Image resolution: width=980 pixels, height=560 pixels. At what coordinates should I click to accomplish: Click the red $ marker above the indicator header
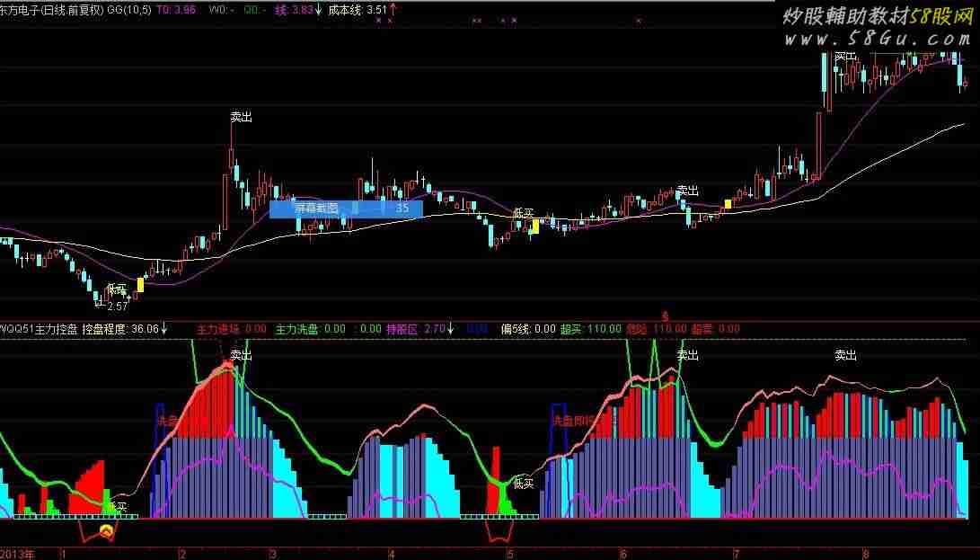click(x=666, y=316)
